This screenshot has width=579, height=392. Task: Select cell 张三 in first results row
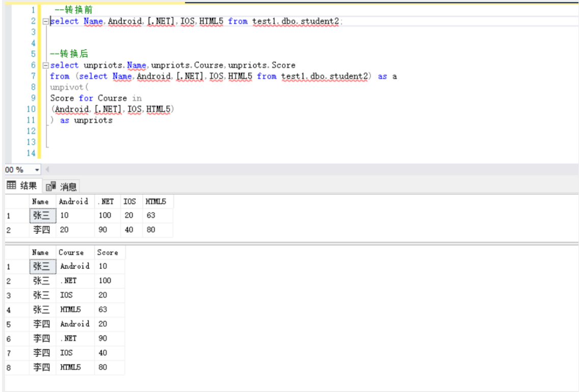[41, 216]
